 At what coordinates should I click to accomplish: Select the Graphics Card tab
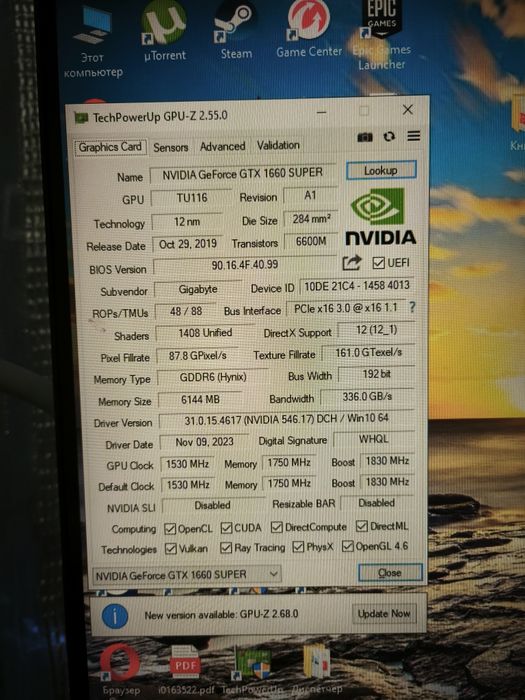click(x=110, y=147)
